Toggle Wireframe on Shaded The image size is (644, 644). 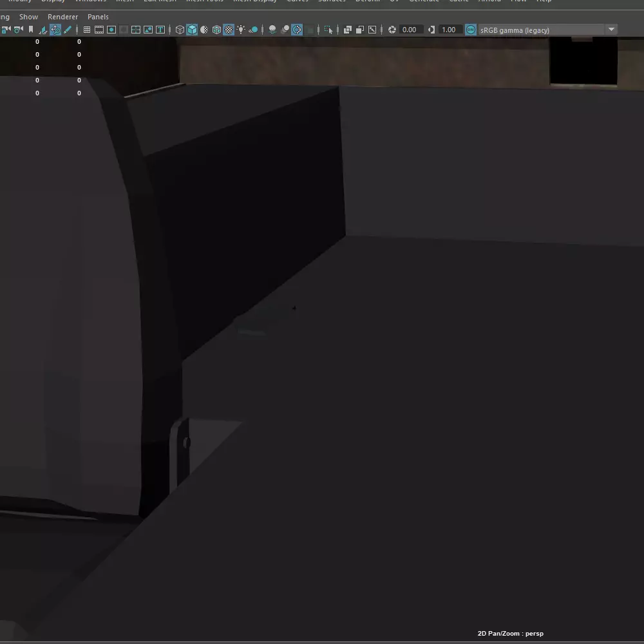click(216, 30)
